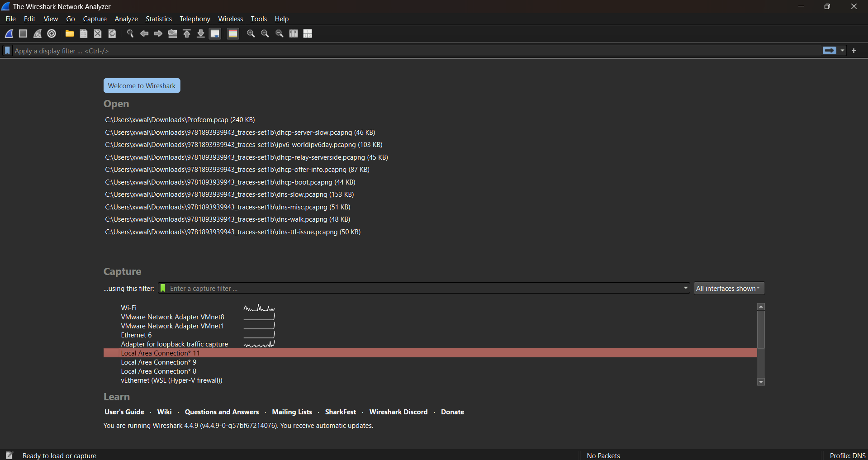
Task: Reset packet text to normal size
Action: coord(280,34)
